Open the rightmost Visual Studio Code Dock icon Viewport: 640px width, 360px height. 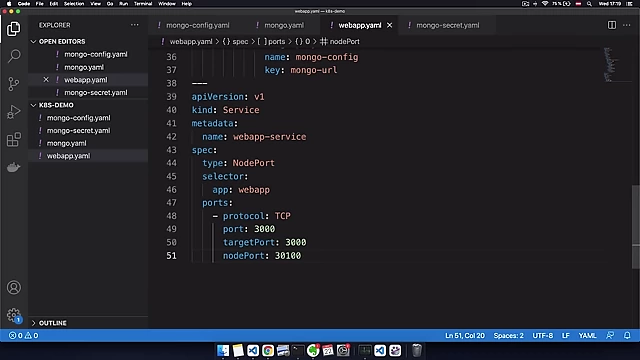pyautogui.click(x=380, y=350)
